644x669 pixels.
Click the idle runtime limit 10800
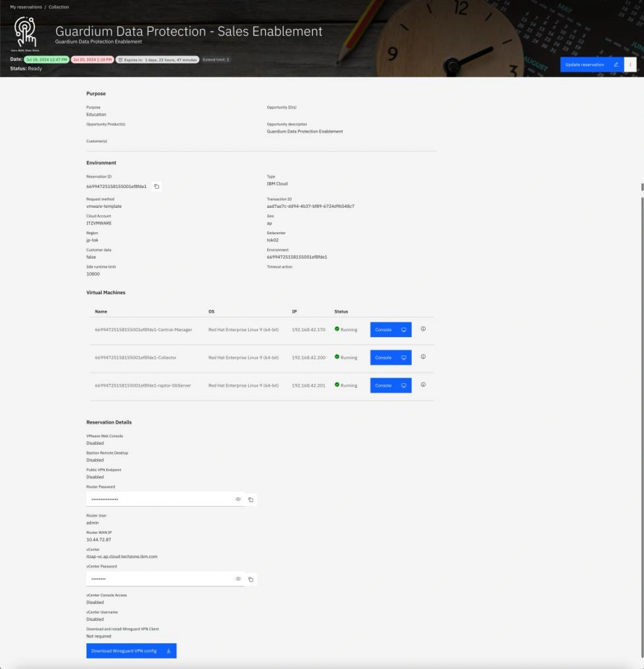93,274
